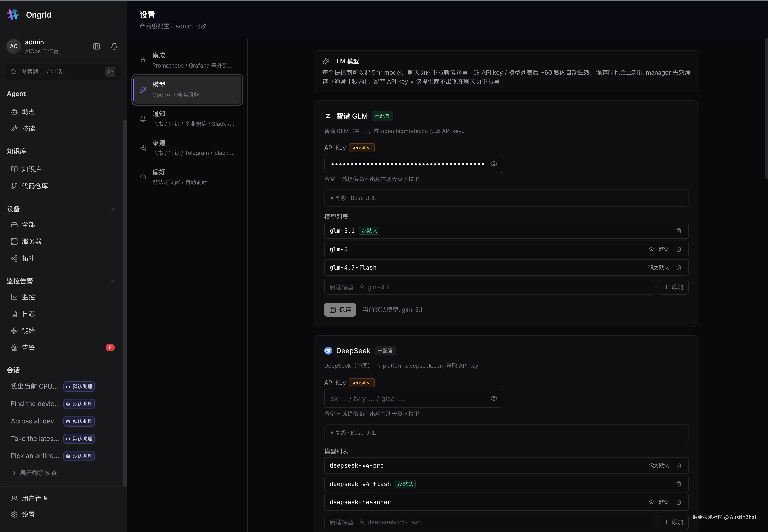Click the 智谱 GLM Z logo
The height and width of the screenshot is (532, 768).
pyautogui.click(x=328, y=116)
